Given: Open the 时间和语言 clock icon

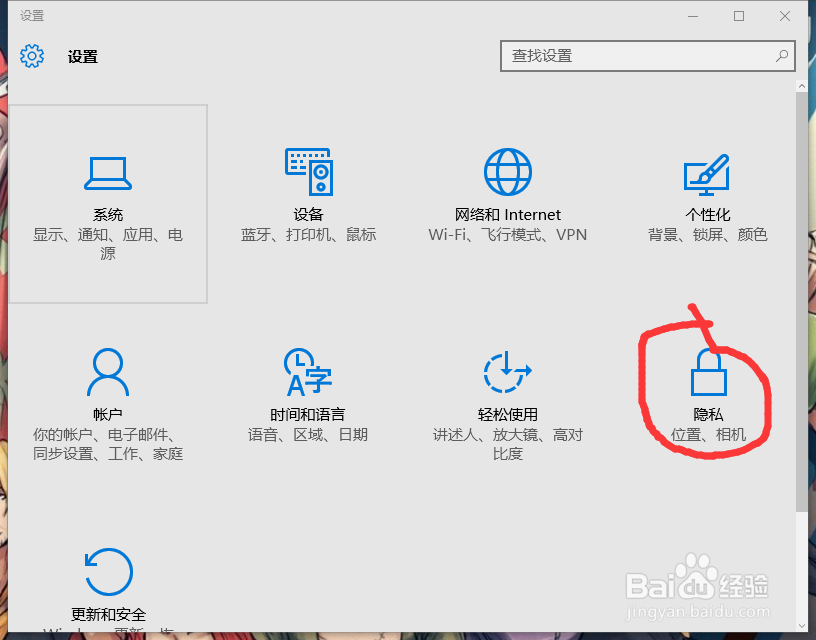Looking at the screenshot, I should 308,372.
